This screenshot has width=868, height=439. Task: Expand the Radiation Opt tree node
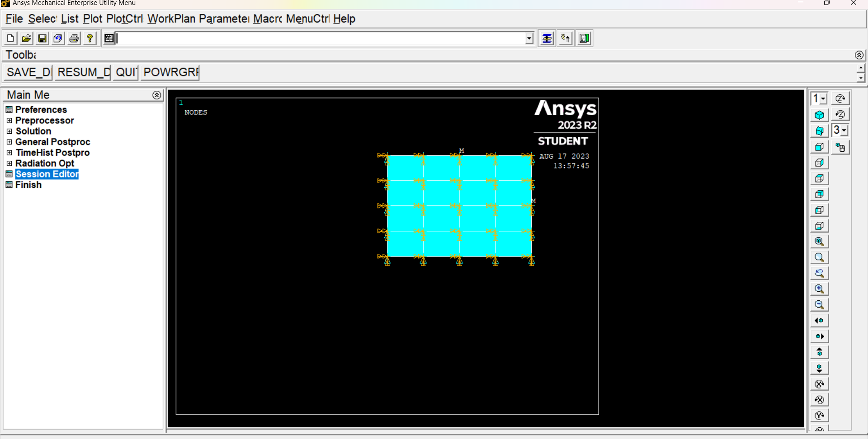(x=9, y=163)
